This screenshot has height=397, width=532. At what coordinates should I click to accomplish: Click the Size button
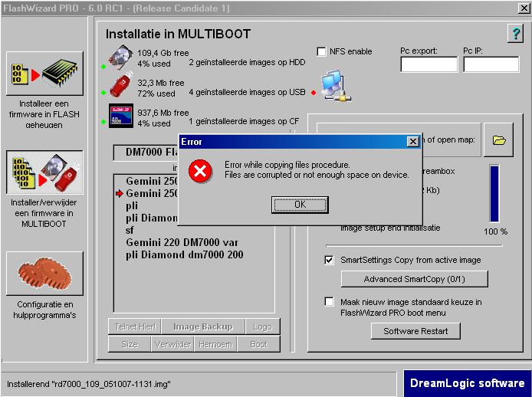[130, 344]
